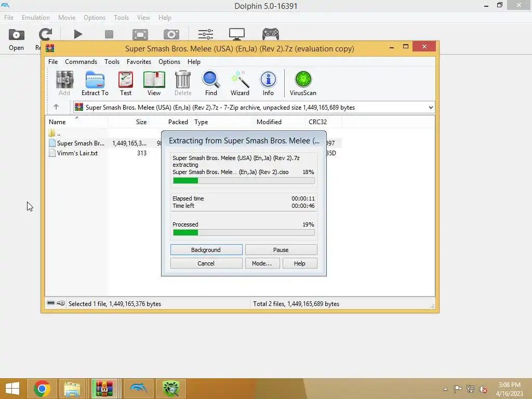Open the Windows Start button
This screenshot has width=532, height=399.
click(12, 389)
